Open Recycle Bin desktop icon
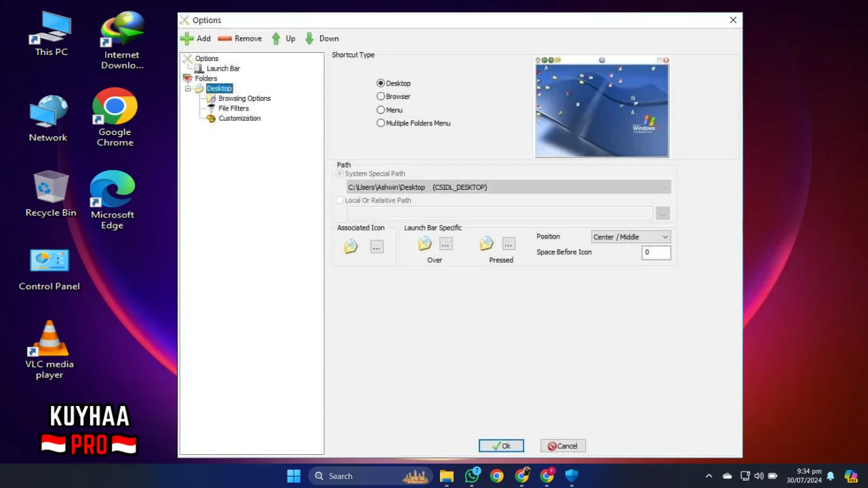The height and width of the screenshot is (488, 868). coord(51,194)
